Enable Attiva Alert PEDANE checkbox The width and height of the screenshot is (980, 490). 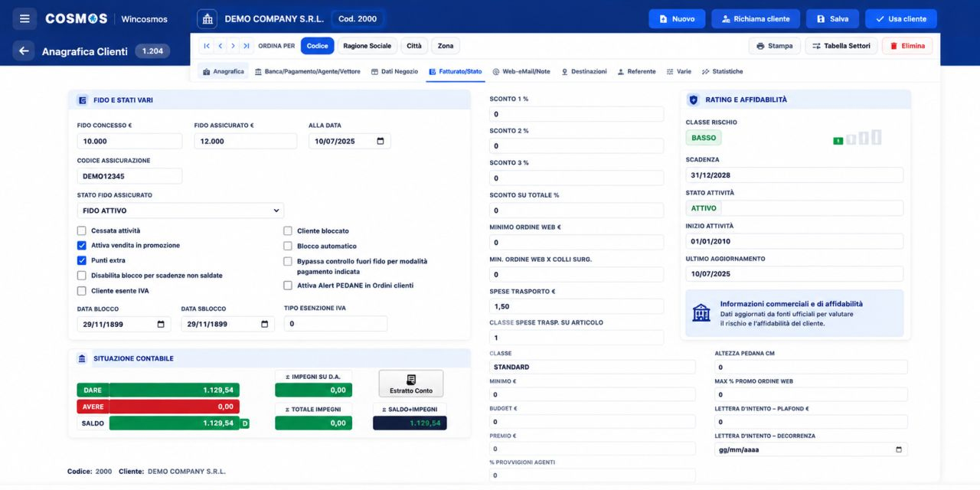[288, 286]
